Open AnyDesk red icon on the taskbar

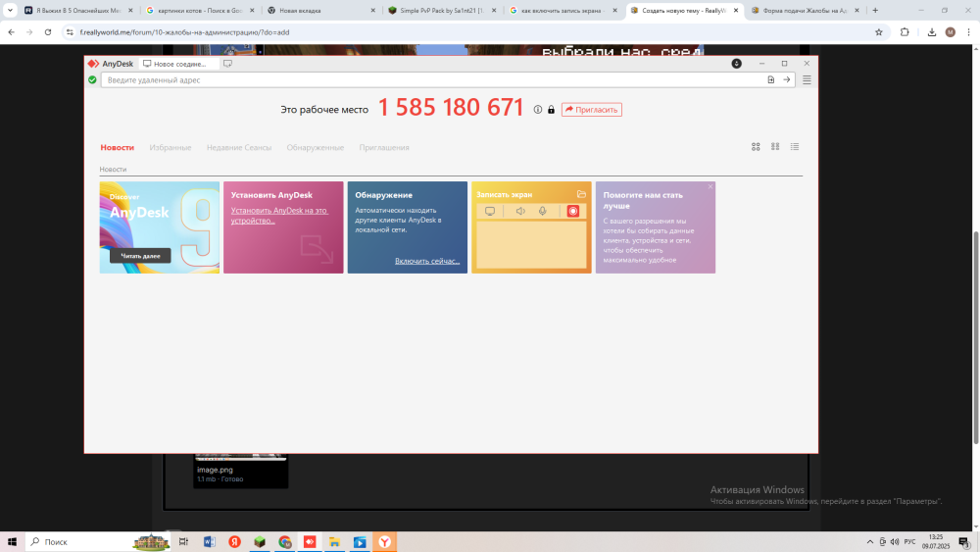point(310,542)
